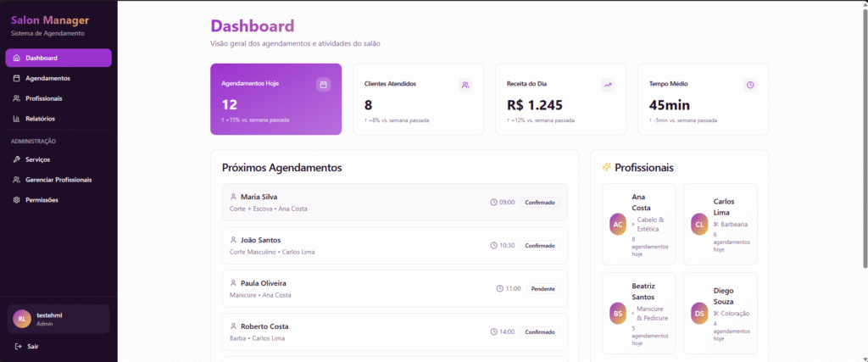868x362 pixels.
Task: Open the Agendamentos Hoje stat card
Action: click(x=275, y=99)
